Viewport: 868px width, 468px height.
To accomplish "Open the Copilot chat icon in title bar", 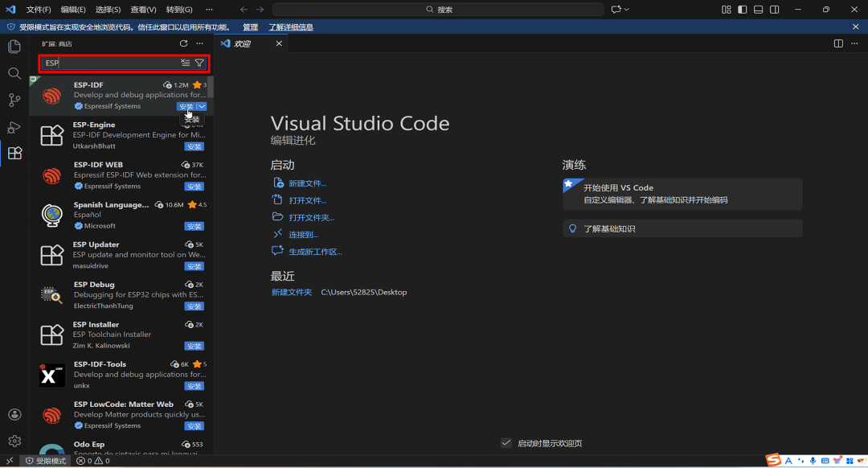I will [x=616, y=10].
